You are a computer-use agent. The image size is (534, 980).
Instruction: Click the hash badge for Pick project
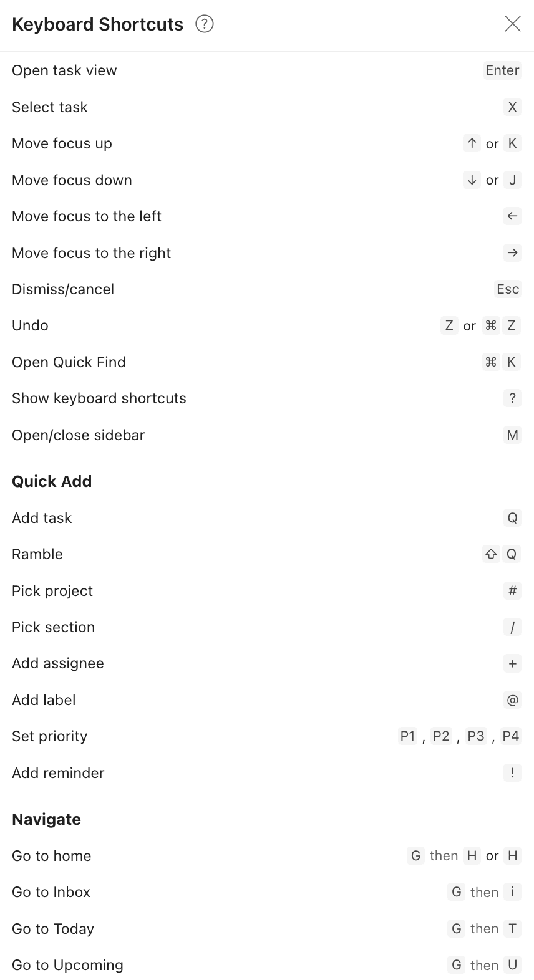tap(512, 590)
